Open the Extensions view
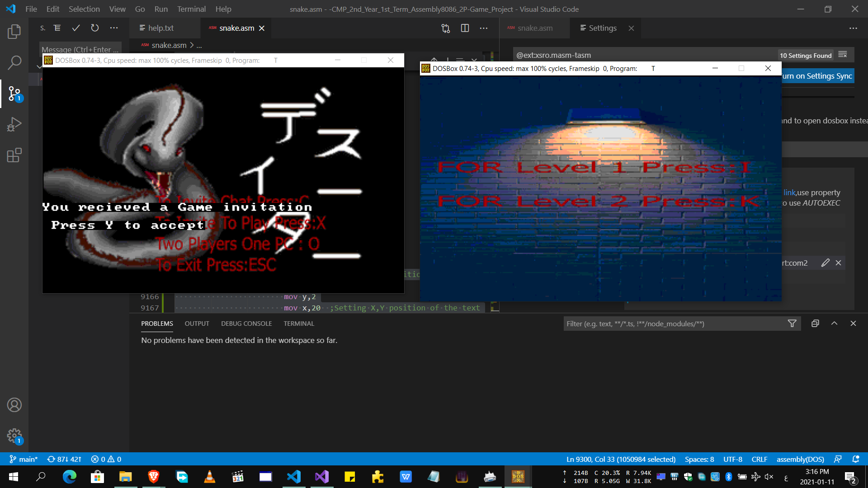 (14, 155)
